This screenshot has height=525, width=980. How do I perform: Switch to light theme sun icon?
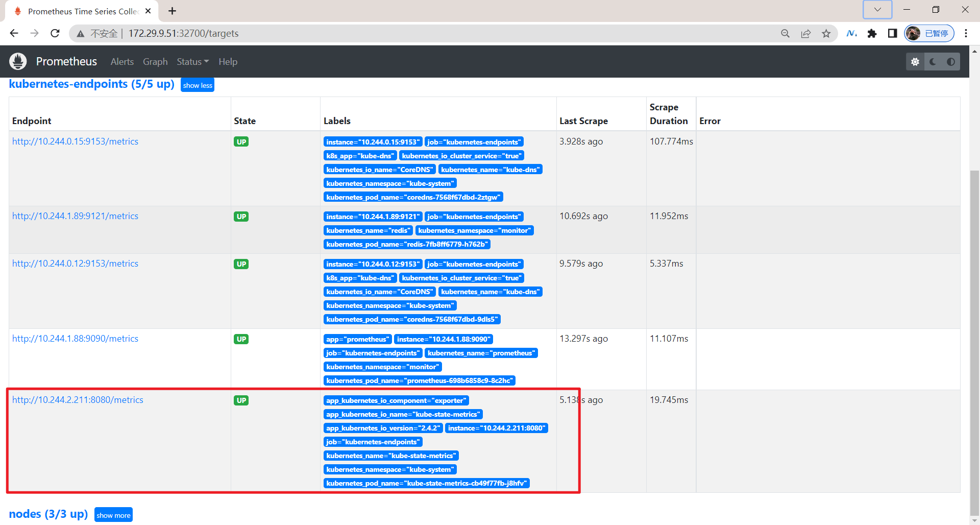915,61
